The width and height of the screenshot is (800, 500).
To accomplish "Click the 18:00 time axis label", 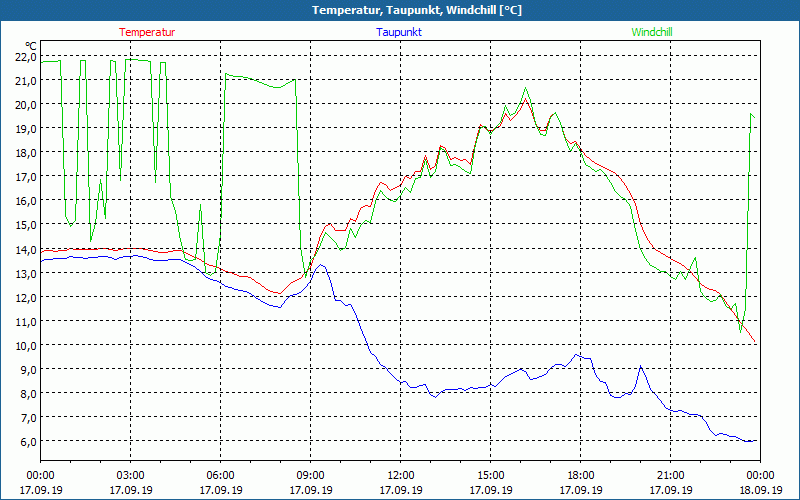I will click(581, 476).
